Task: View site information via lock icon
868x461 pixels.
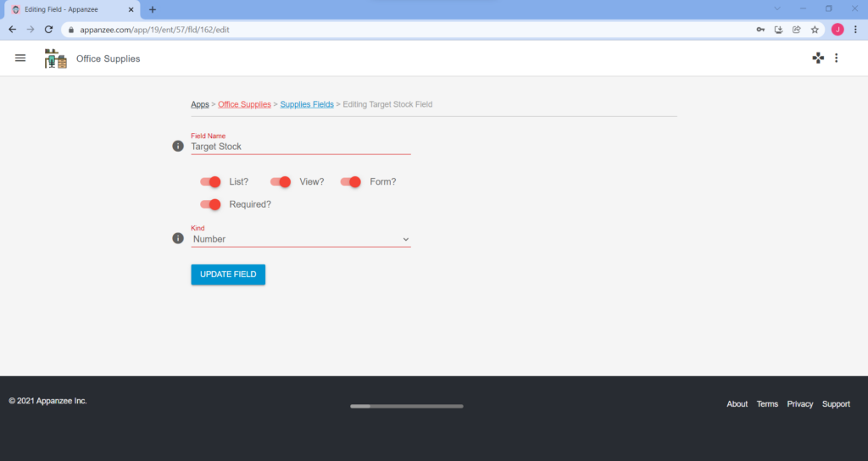Action: (x=71, y=30)
